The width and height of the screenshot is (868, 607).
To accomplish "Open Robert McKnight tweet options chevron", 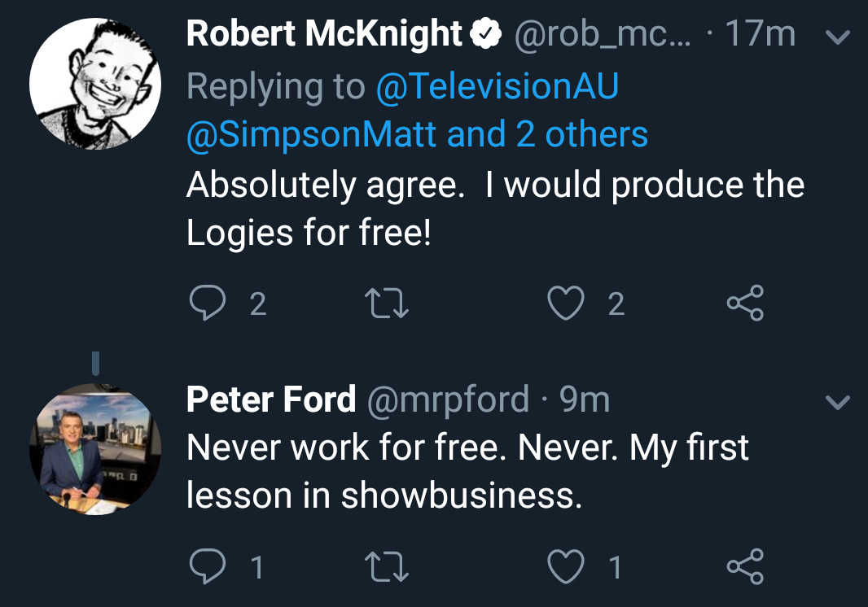I will (x=838, y=37).
